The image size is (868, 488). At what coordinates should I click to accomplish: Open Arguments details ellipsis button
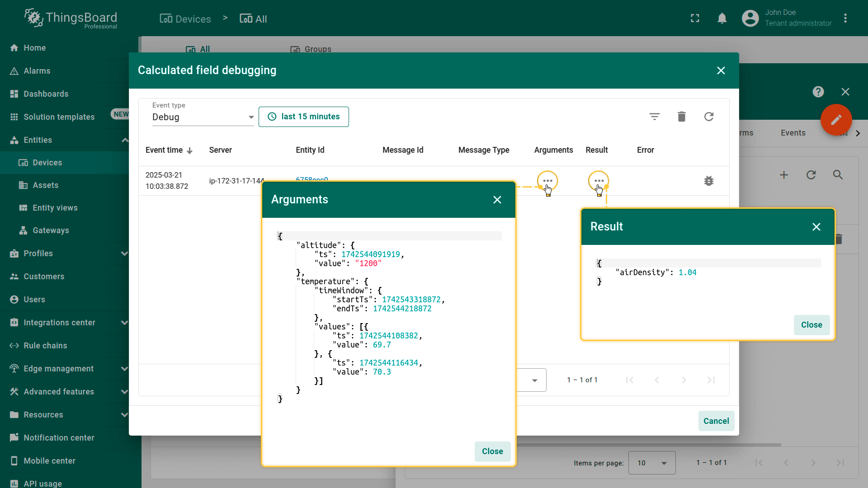pos(547,181)
